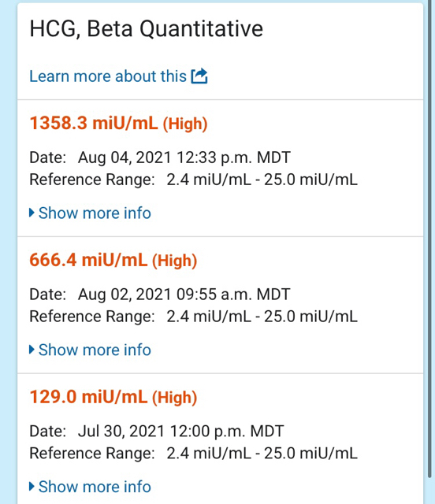
Task: Select the 129.0 miU/mL High value
Action: 113,397
